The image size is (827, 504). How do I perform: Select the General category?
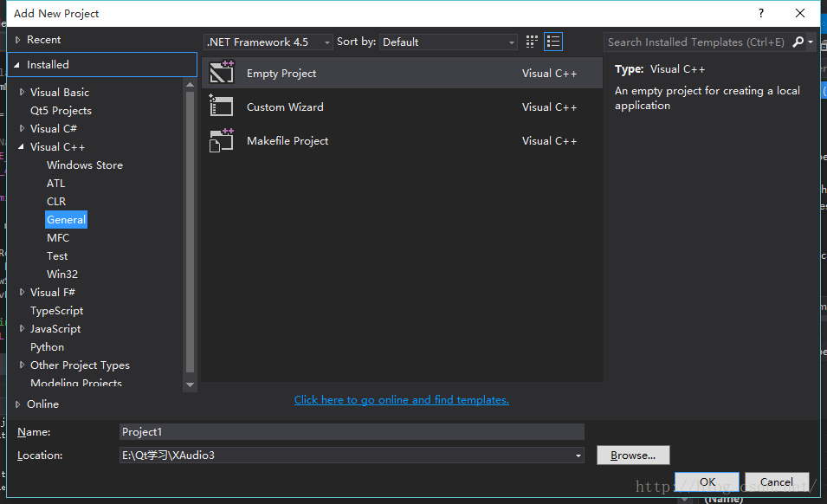(x=66, y=219)
